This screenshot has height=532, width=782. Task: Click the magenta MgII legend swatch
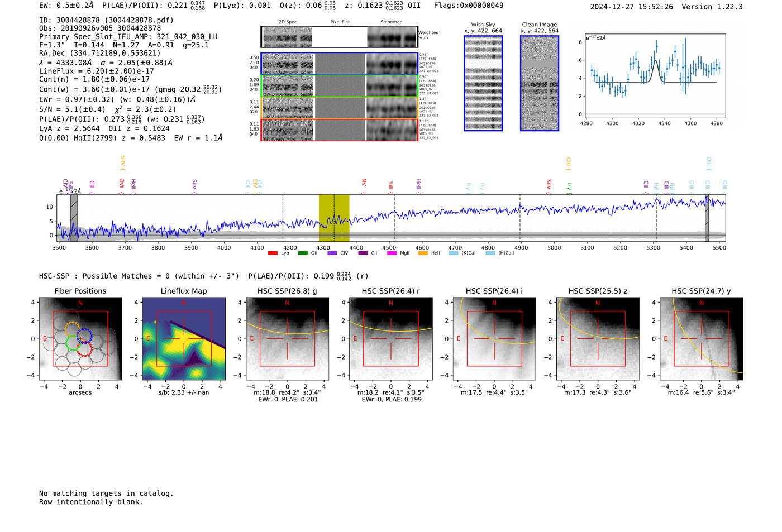392,253
